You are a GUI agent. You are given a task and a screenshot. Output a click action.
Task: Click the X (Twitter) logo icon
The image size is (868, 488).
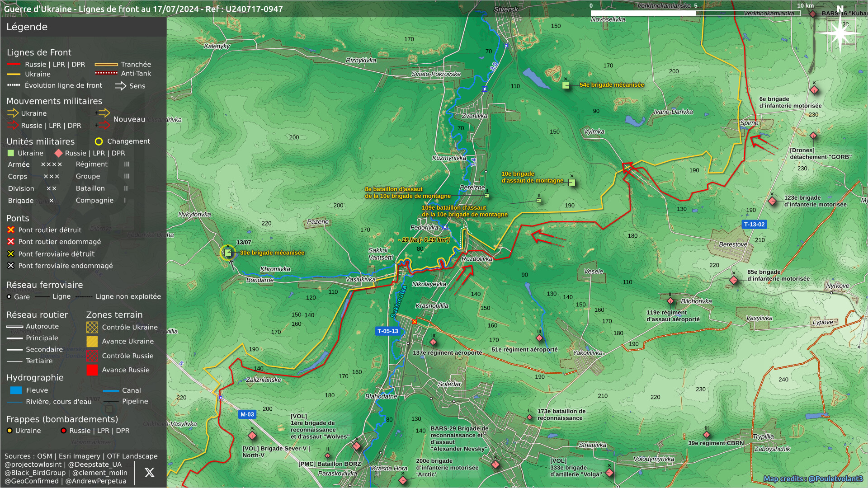149,473
